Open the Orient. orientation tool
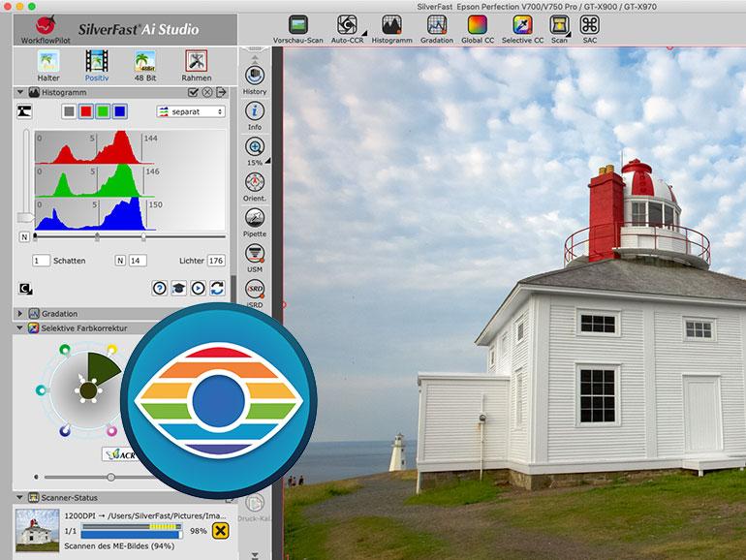 click(x=255, y=187)
